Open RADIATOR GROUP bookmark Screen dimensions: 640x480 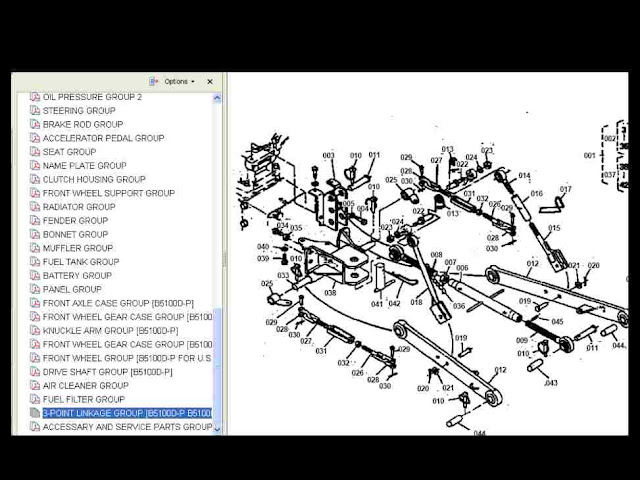(79, 207)
